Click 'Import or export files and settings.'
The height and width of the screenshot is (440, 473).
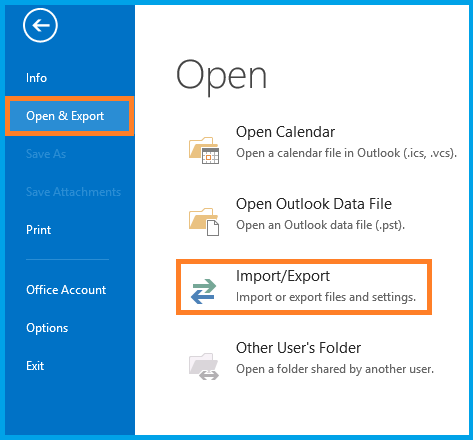tap(326, 297)
